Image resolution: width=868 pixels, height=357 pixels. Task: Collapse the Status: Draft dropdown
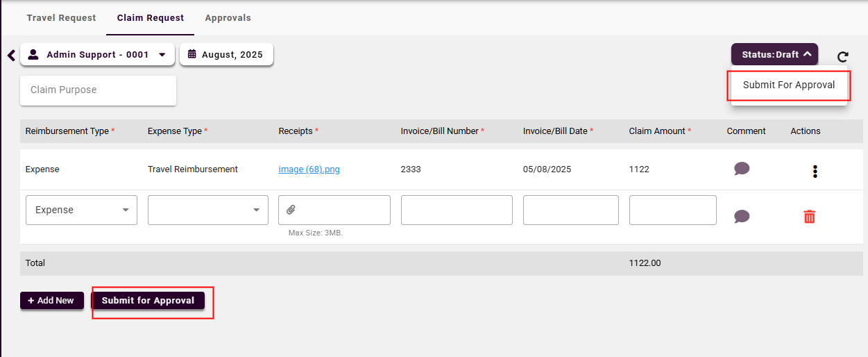pyautogui.click(x=774, y=54)
